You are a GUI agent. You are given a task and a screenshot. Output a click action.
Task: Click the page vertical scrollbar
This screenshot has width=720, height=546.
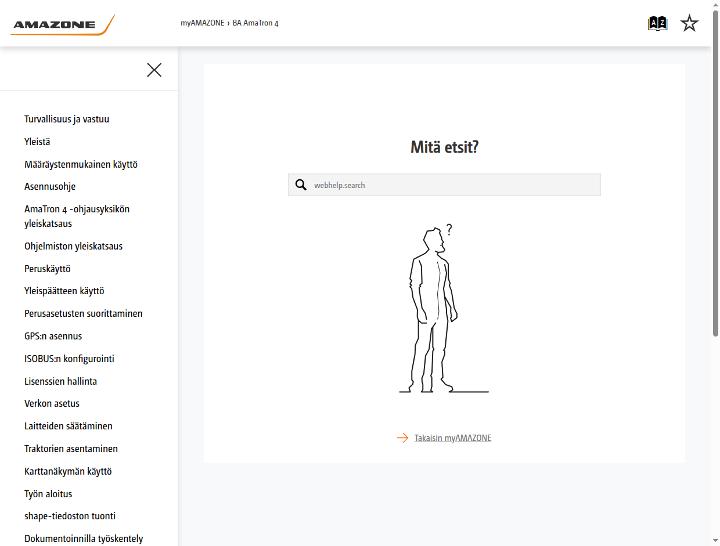715,174
